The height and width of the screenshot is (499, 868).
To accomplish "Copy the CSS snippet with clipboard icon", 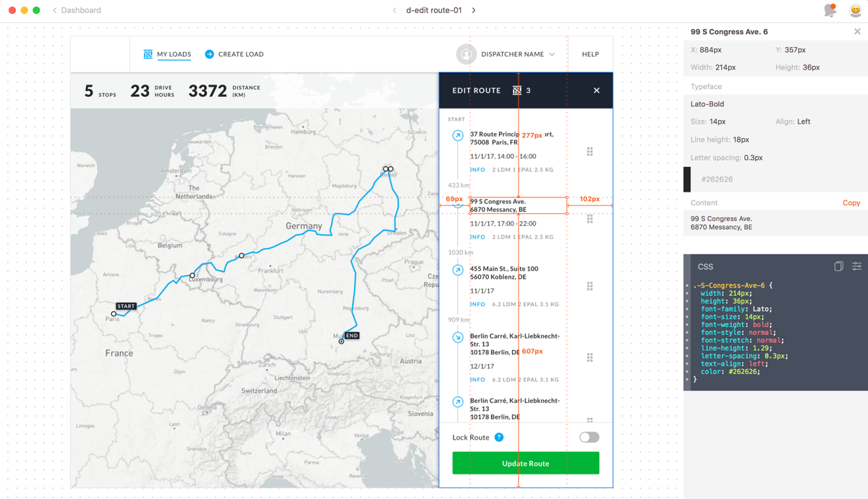I will coord(838,266).
